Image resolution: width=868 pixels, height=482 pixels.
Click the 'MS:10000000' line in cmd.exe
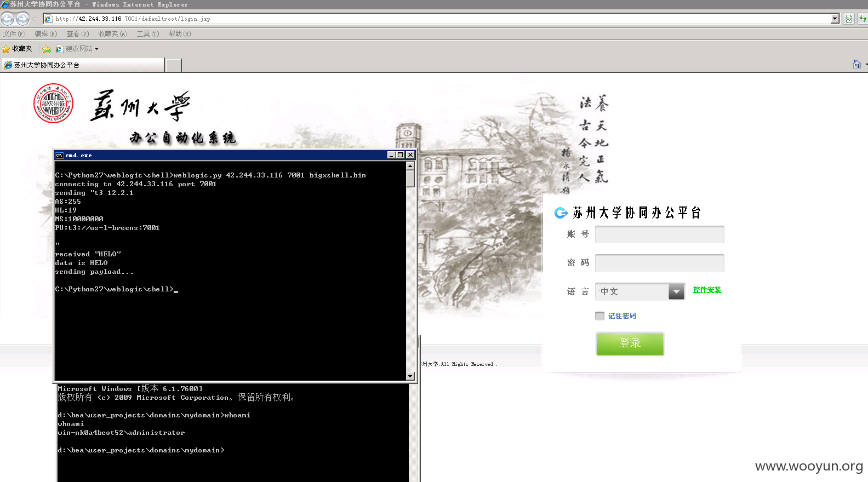79,219
